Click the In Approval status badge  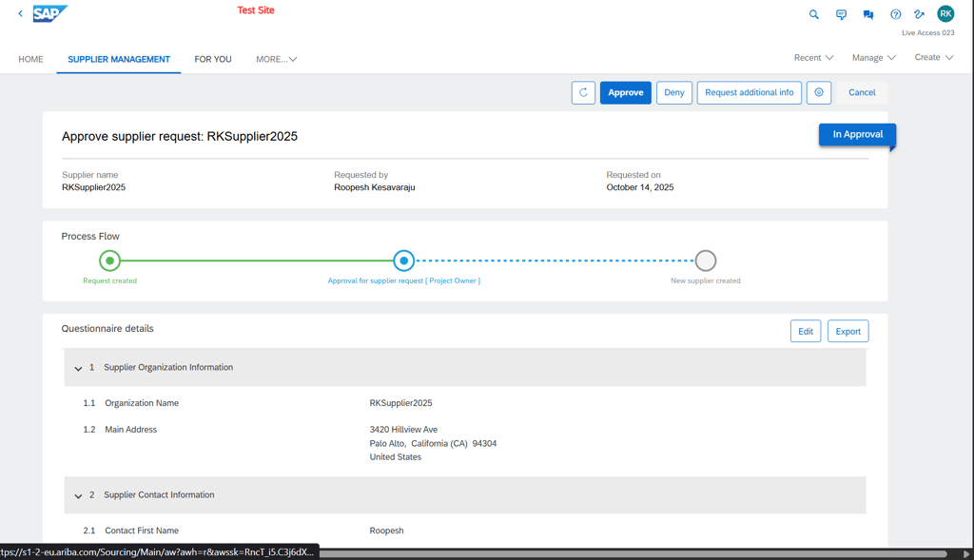coord(857,134)
